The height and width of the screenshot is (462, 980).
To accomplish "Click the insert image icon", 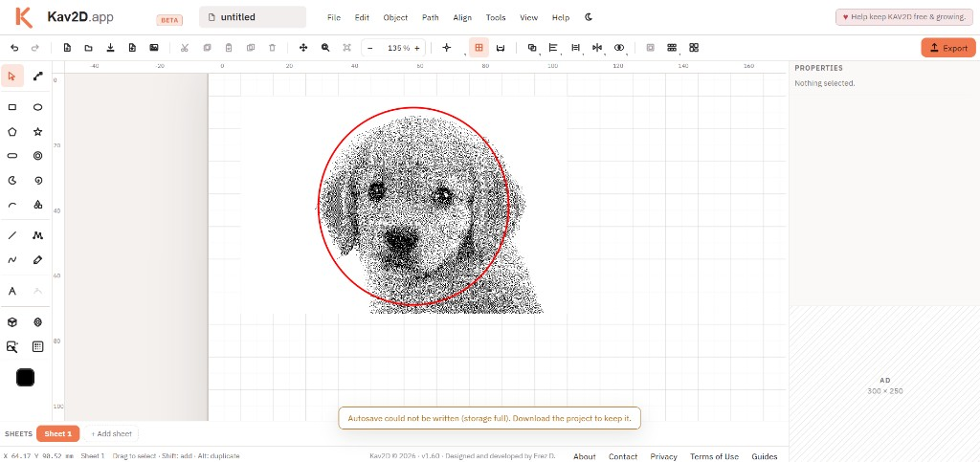I will pos(154,48).
